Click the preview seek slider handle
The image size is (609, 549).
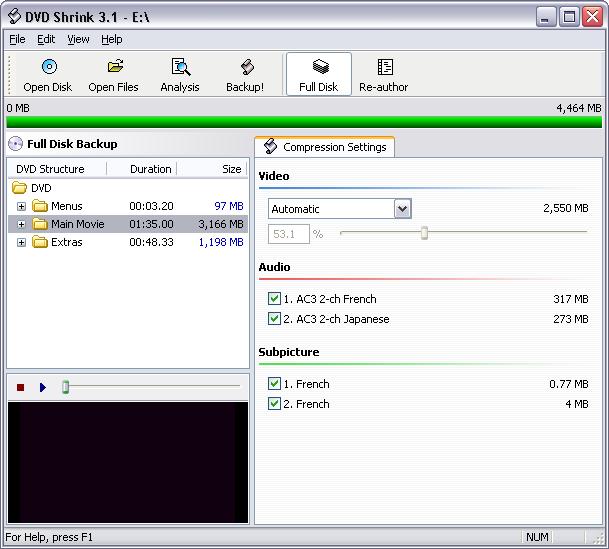coord(66,387)
